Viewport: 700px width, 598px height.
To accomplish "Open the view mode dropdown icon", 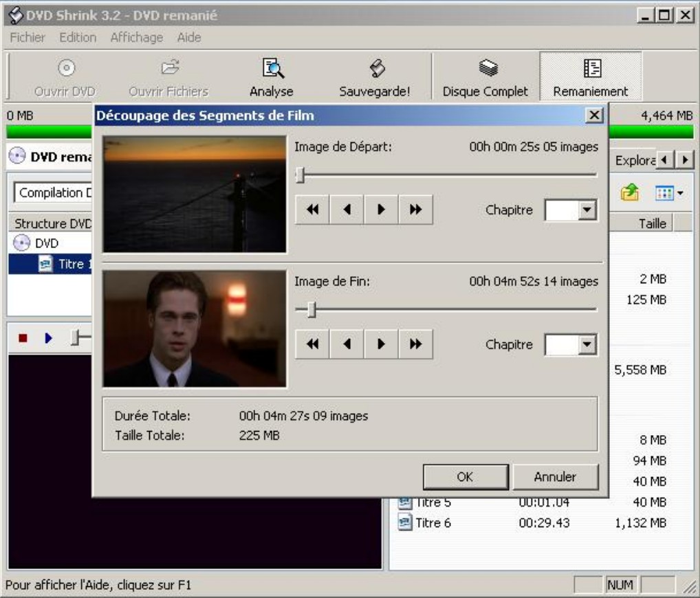I will 669,193.
